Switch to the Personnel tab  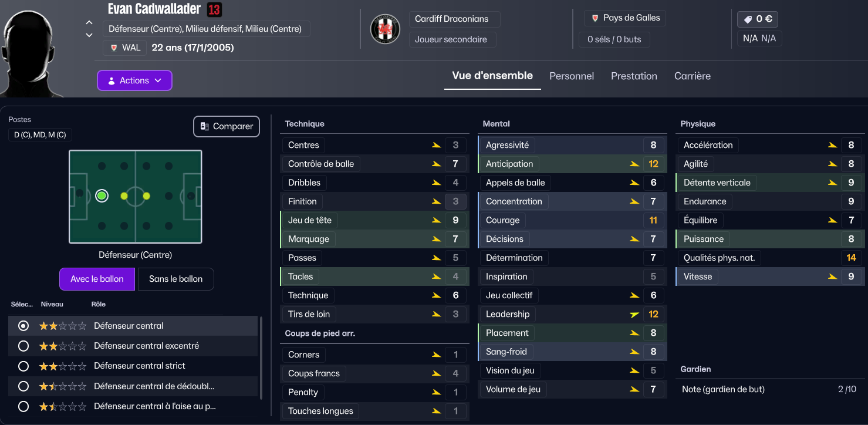572,76
